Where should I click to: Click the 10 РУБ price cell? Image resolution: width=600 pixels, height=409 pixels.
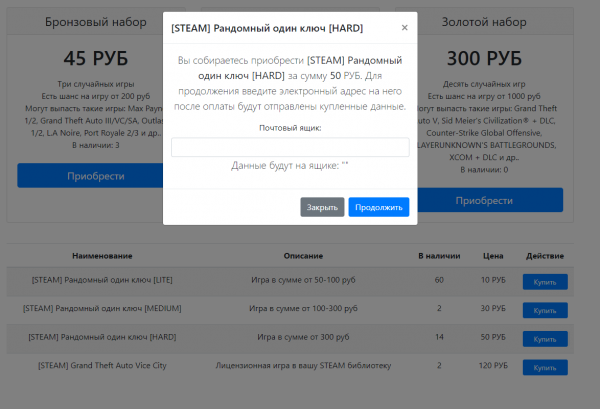point(493,280)
